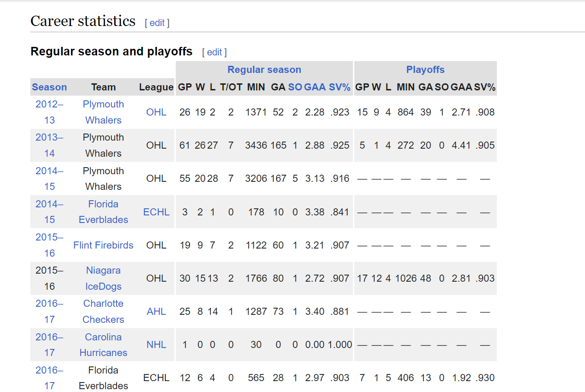The width and height of the screenshot is (585, 392).
Task: Open the Flint Firebirds team link
Action: click(x=103, y=245)
